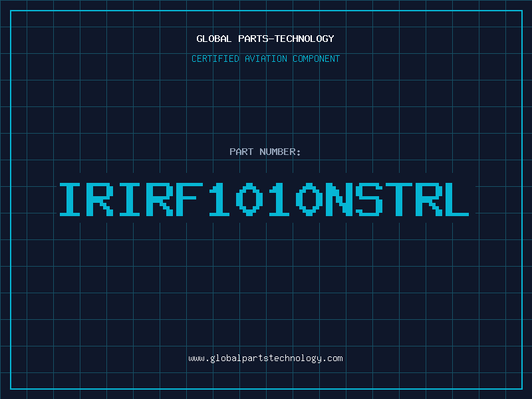The image size is (532, 399).
Task: Click the GLOBAL PARTS-TECHNOLOGY heading
Action: click(x=265, y=39)
